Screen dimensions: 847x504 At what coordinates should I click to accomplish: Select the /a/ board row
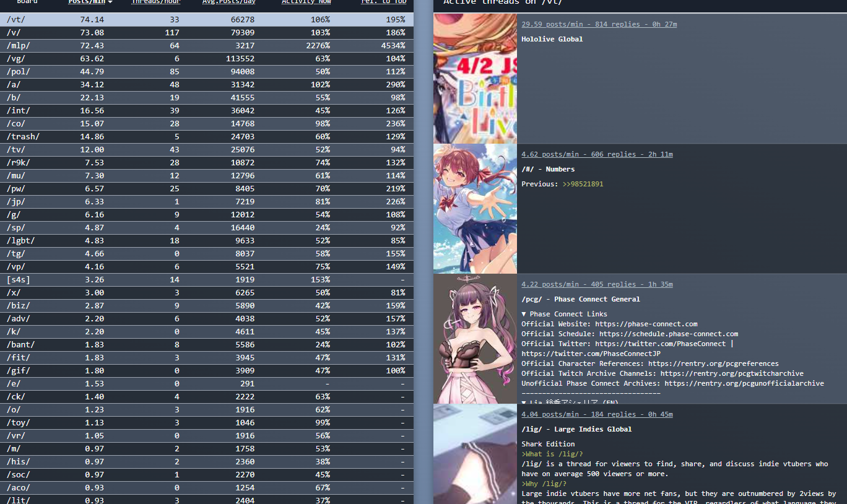(207, 85)
